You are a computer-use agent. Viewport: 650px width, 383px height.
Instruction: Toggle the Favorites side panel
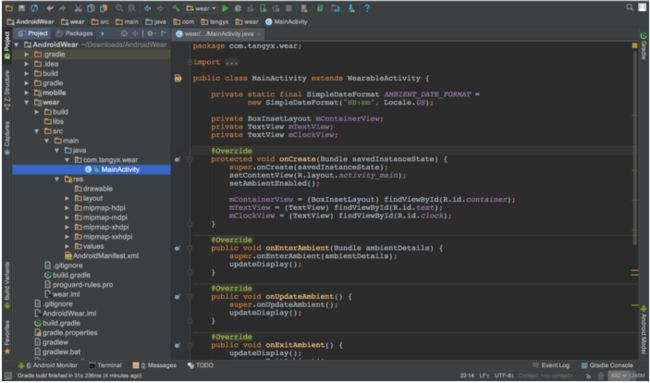[x=7, y=337]
